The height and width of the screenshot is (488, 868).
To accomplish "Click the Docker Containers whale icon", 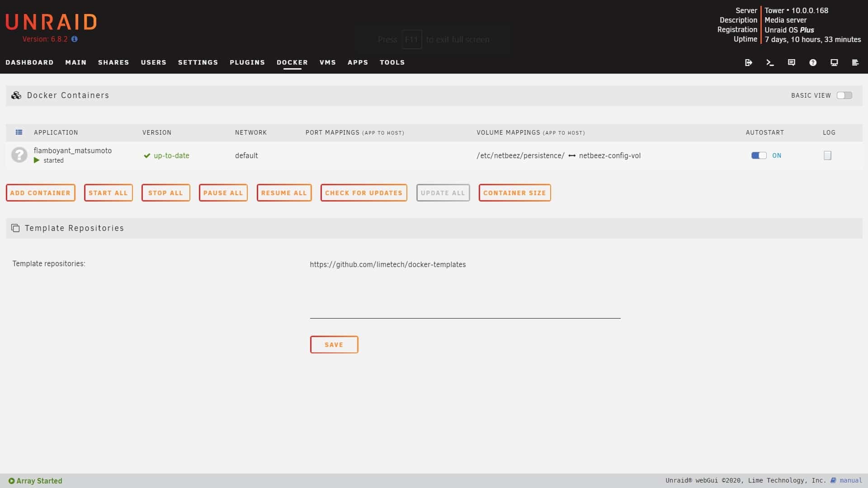I will coord(16,95).
